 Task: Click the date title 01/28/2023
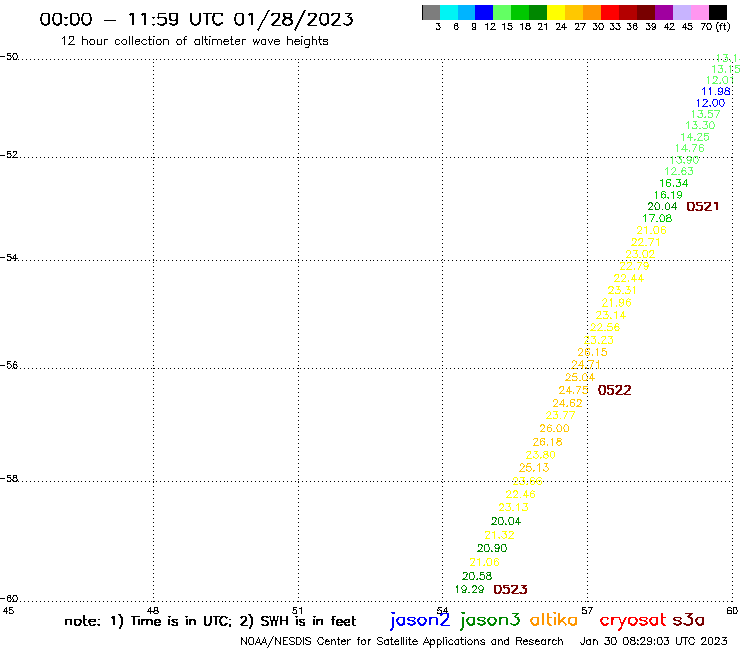pos(294,19)
